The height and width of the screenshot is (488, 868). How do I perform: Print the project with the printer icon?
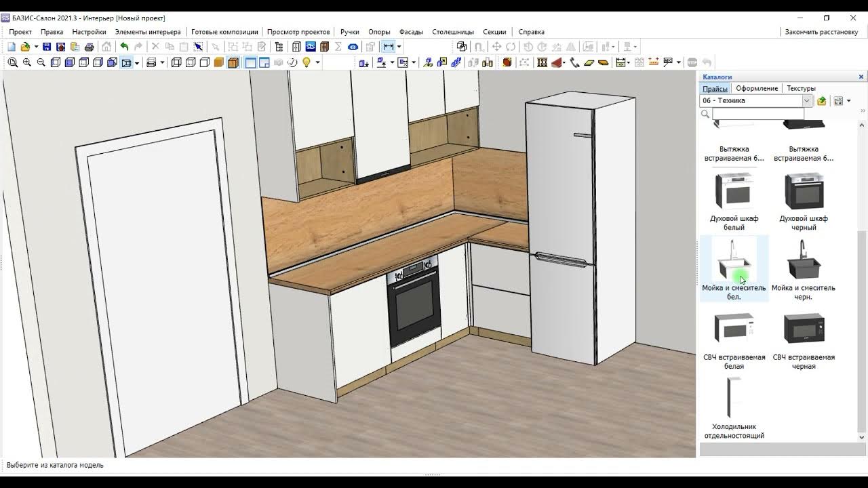point(89,47)
